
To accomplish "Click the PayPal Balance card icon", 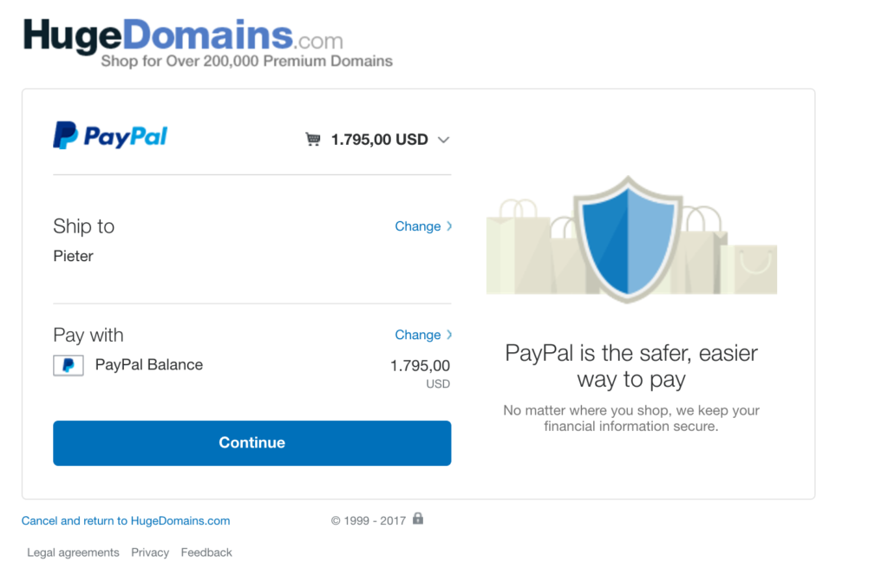I will [69, 365].
